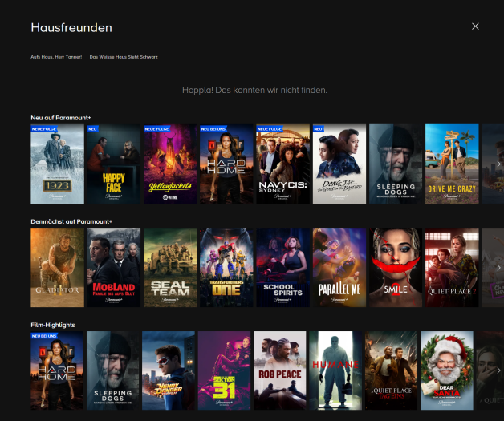
Task: Click the Film-Highlights heading
Action: 53,325
